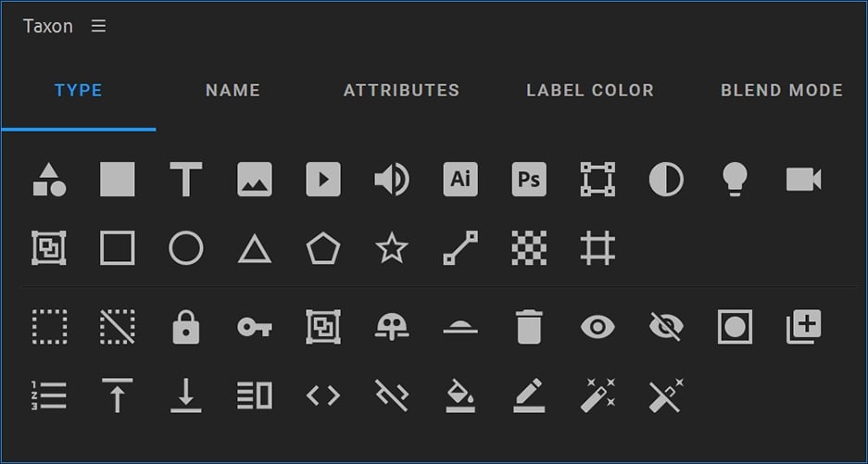Click the Audio speaker layer icon
This screenshot has height=464, width=868.
pos(391,179)
